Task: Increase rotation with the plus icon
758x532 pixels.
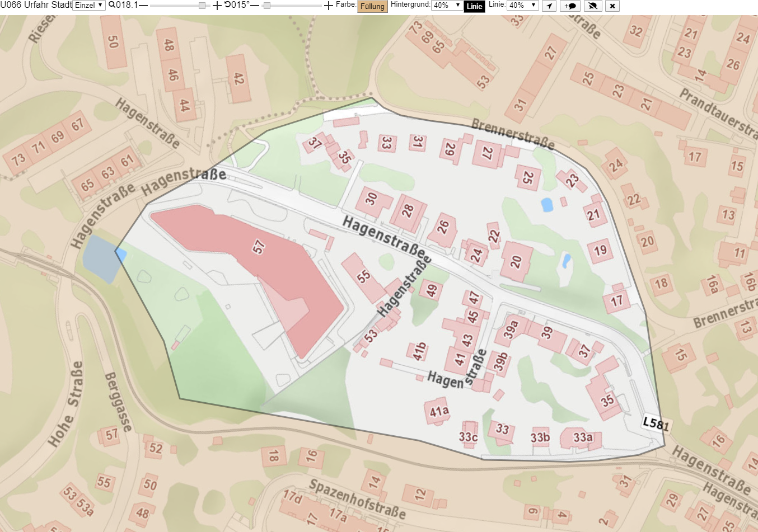Action: click(329, 6)
